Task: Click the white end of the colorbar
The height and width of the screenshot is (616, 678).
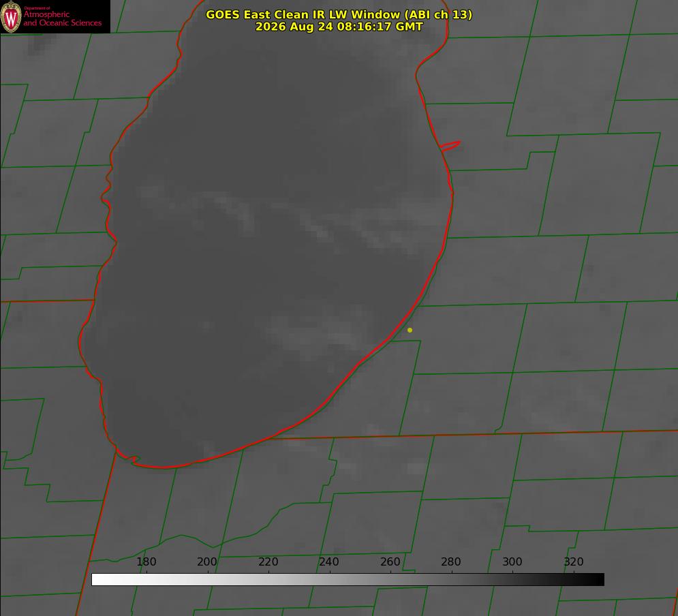Action: [100, 580]
